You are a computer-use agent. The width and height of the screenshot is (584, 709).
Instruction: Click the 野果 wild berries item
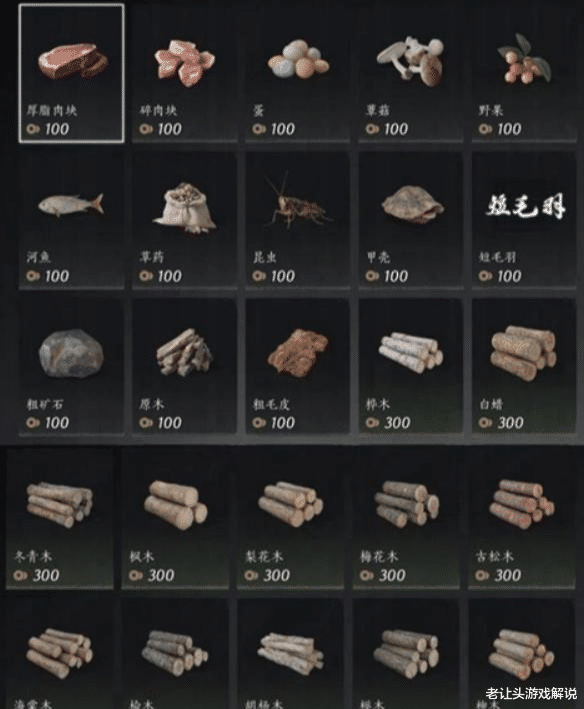pos(524,73)
